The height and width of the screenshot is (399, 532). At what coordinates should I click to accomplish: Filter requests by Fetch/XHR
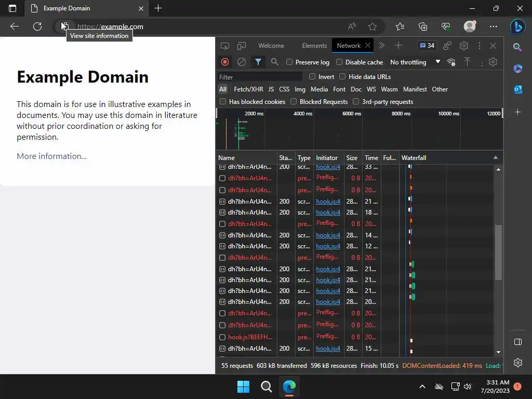[248, 89]
